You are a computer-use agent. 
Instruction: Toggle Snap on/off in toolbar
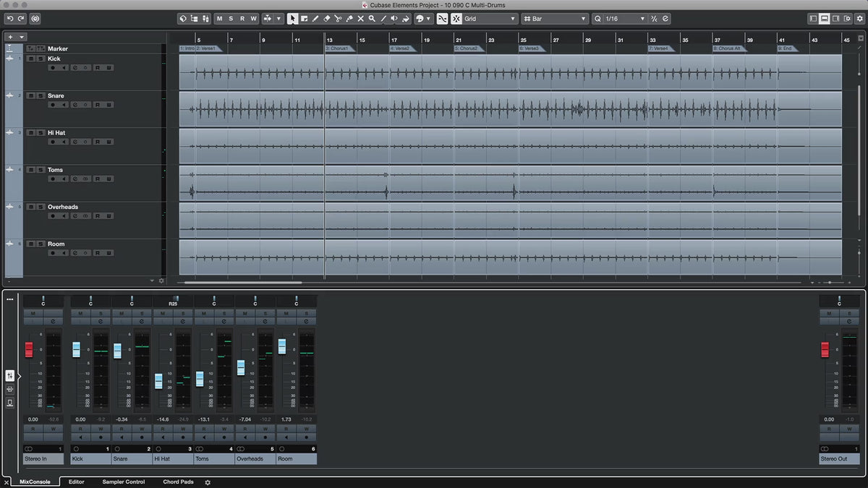(x=442, y=19)
